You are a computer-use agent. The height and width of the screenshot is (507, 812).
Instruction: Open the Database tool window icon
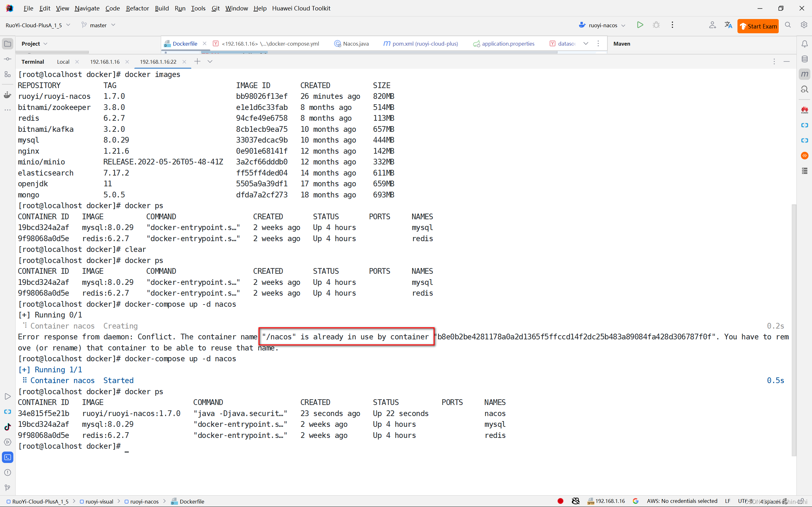pyautogui.click(x=804, y=59)
